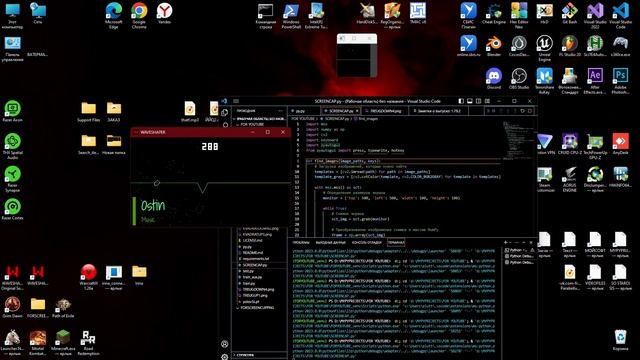
Task: Select the first Python terminal in the terminal list
Action: (519, 250)
